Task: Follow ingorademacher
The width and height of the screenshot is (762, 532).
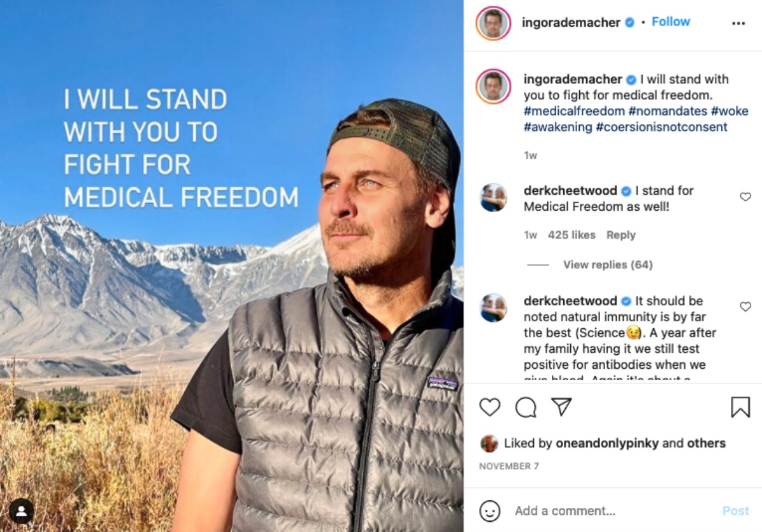Action: click(671, 22)
